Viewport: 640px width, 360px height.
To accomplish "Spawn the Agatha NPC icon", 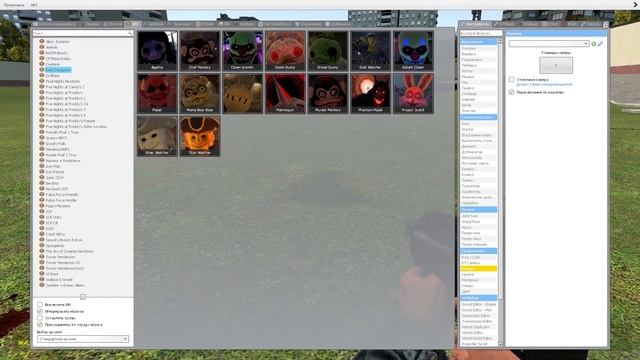I will (x=157, y=51).
